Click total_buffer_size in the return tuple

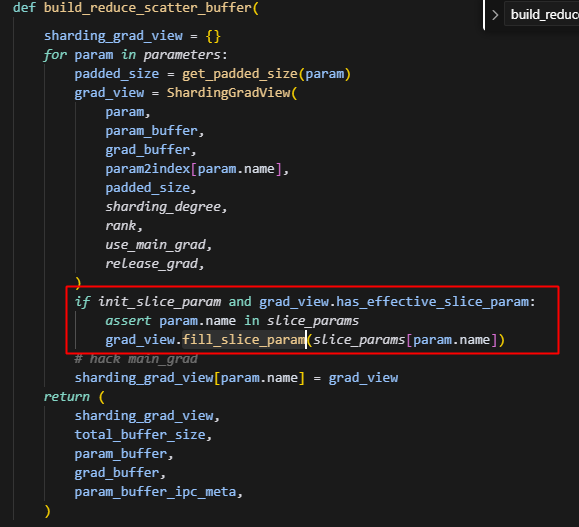tap(140, 435)
